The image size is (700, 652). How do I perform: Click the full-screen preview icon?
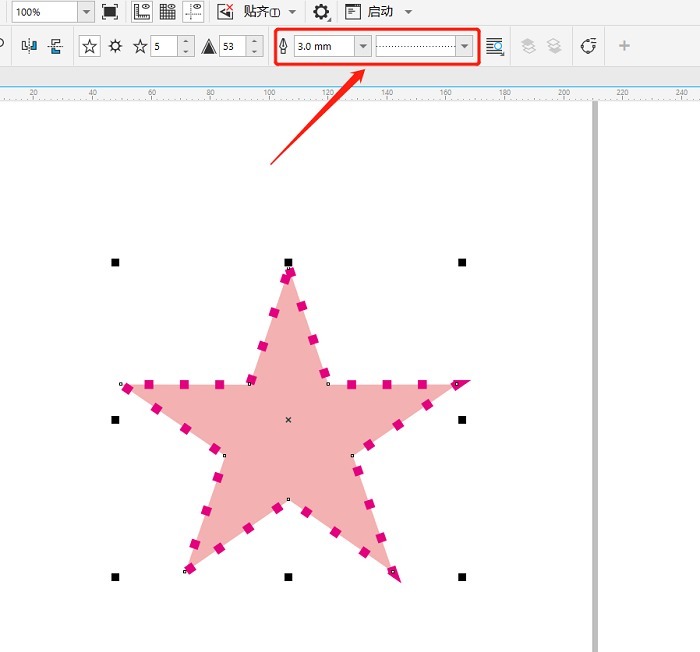110,12
